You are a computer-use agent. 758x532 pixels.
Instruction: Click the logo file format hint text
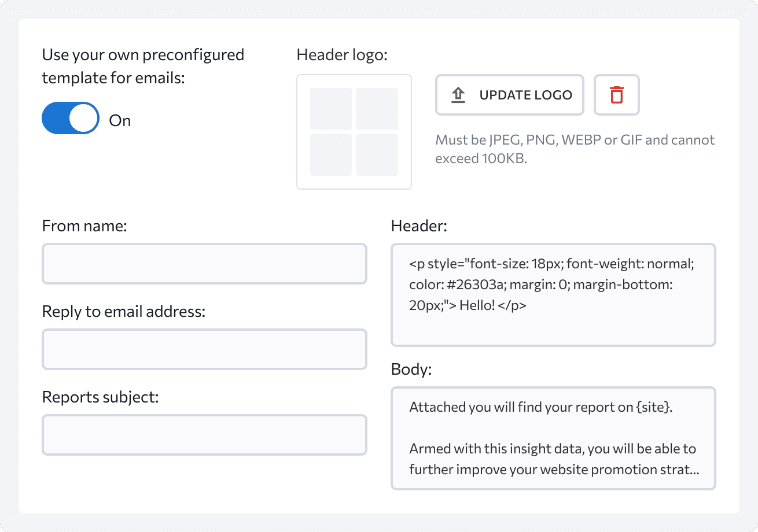tap(575, 149)
